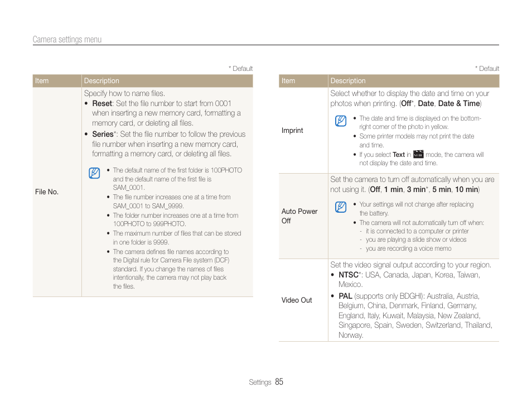The width and height of the screenshot is (532, 402).
Task: Click 'you are recording a voice memo' line
Action: [409, 248]
